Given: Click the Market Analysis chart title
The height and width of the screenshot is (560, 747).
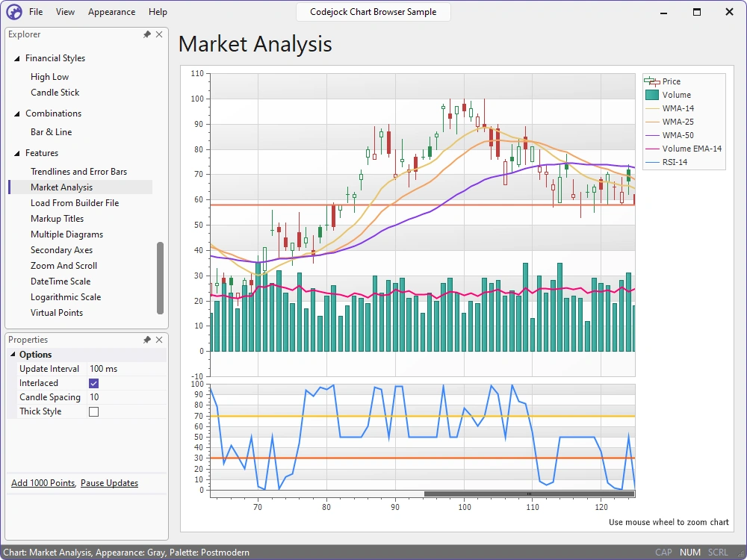Looking at the screenshot, I should click(255, 44).
